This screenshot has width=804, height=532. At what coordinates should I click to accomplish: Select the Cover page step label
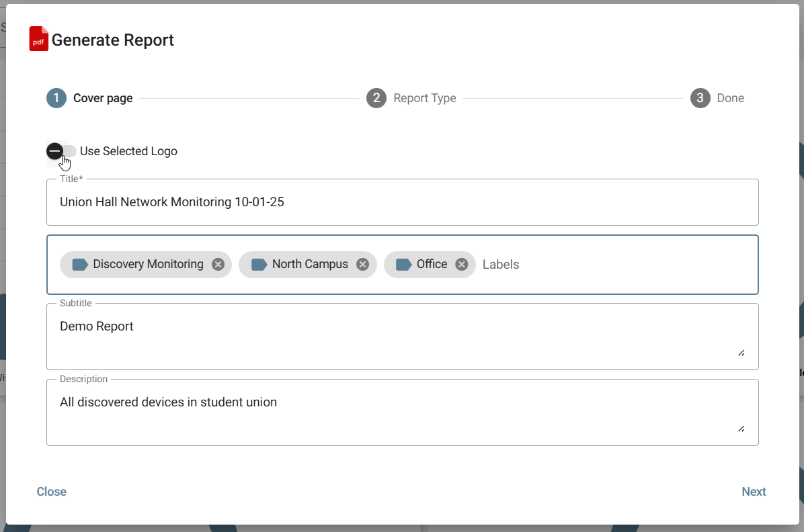coord(103,98)
